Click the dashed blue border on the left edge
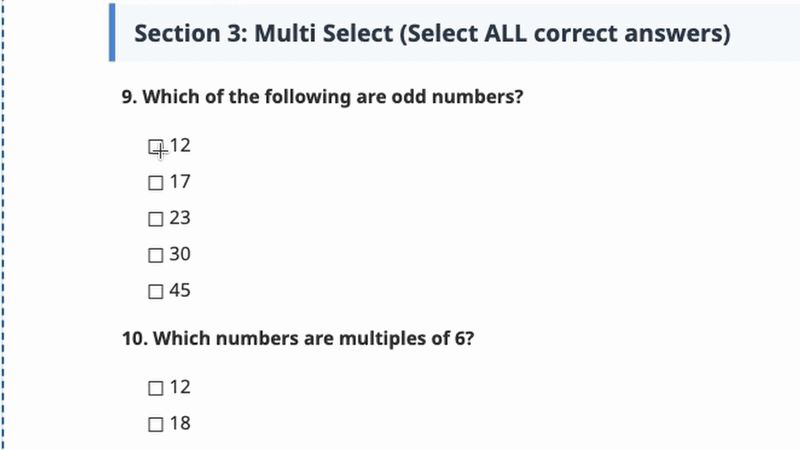 click(x=3, y=225)
